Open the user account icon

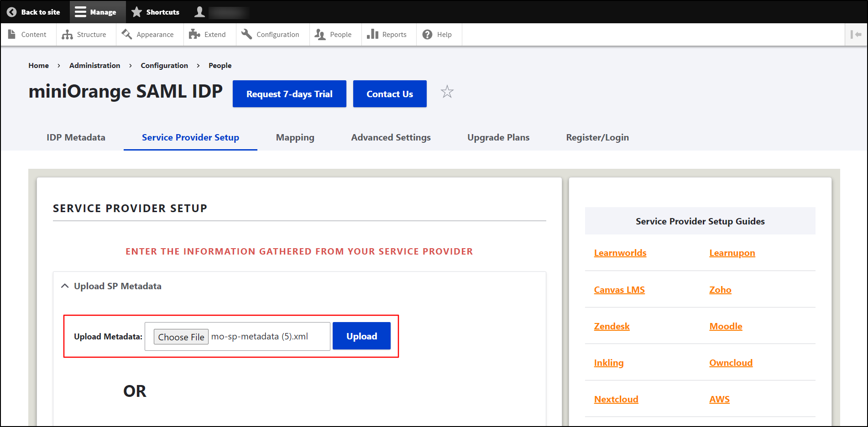(x=199, y=12)
